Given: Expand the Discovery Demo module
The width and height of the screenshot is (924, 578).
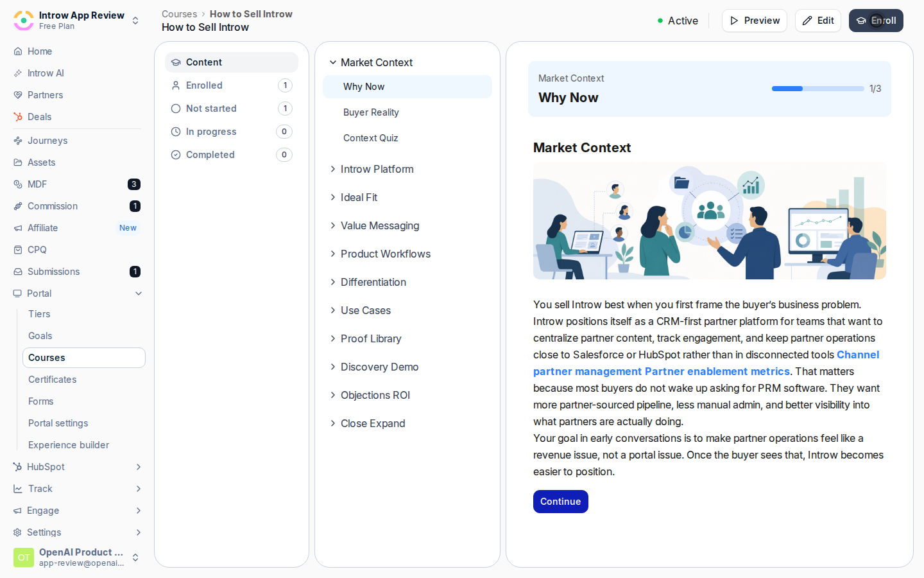Looking at the screenshot, I should [333, 367].
